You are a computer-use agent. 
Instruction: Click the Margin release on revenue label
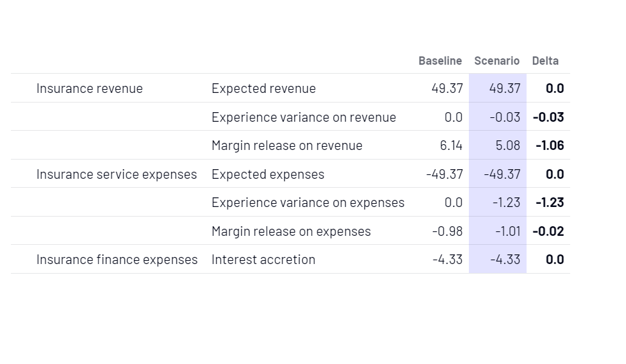click(287, 145)
